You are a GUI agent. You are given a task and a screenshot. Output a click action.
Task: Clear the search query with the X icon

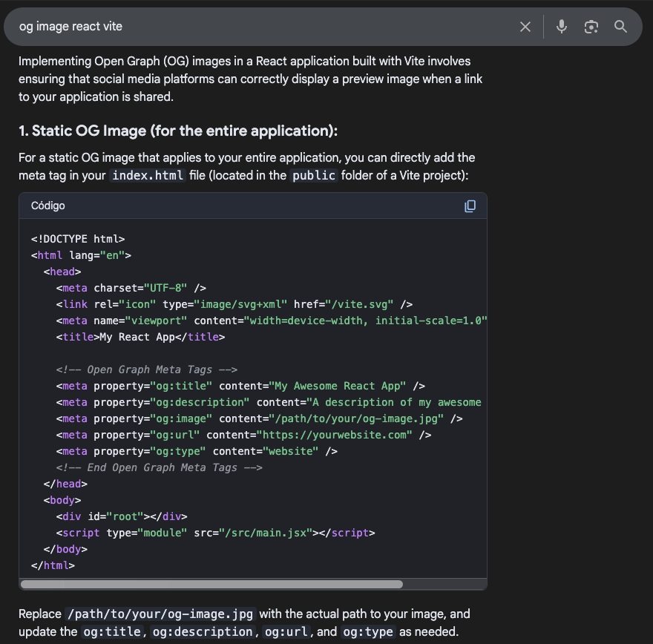point(525,27)
